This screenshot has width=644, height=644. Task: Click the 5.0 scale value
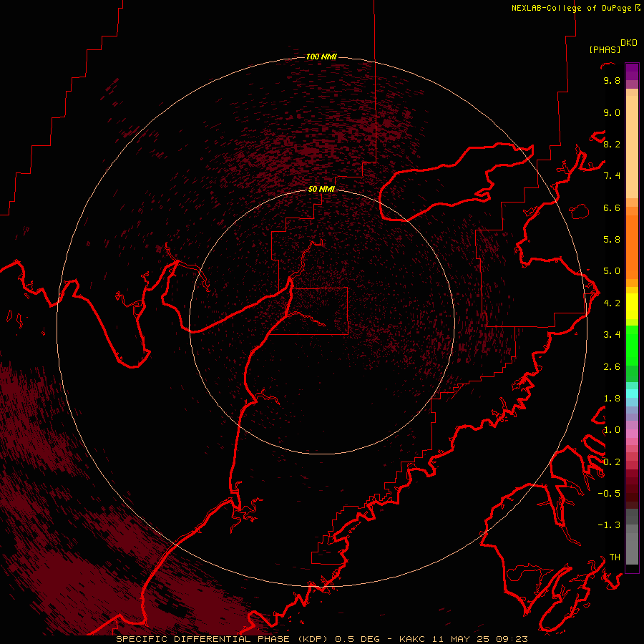(x=612, y=271)
